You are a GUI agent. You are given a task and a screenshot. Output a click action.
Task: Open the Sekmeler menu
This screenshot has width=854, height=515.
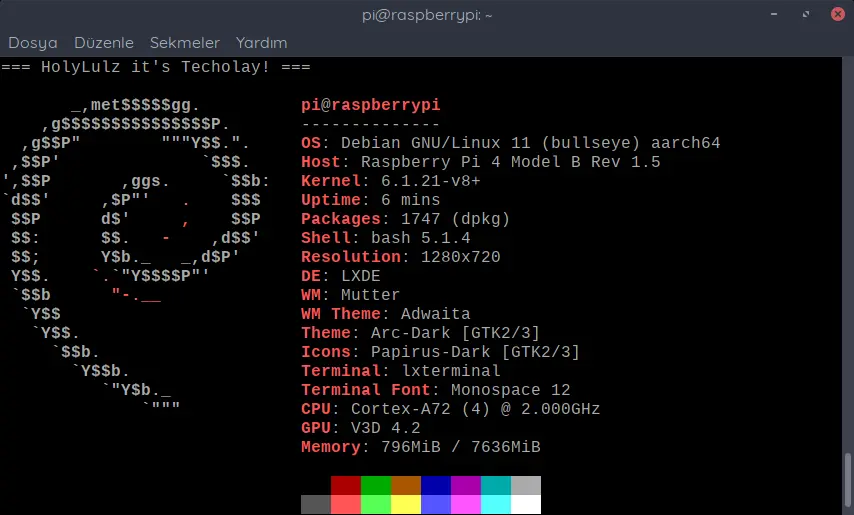(x=185, y=42)
